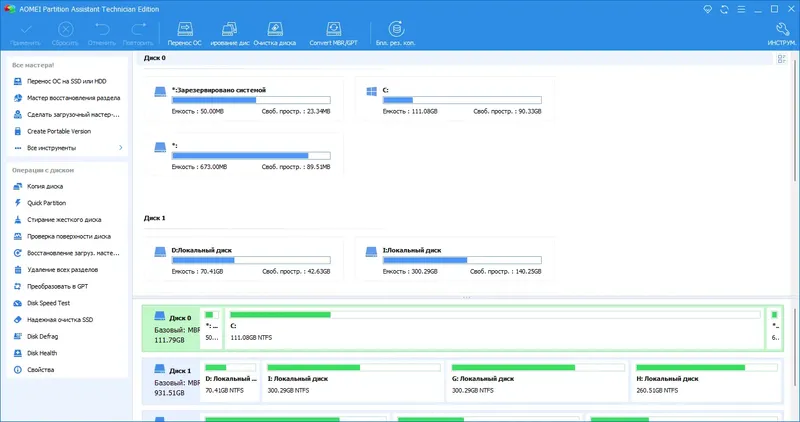Select the 50MB reserved block on Диск 0 map
The height and width of the screenshot is (422, 800).
[212, 329]
